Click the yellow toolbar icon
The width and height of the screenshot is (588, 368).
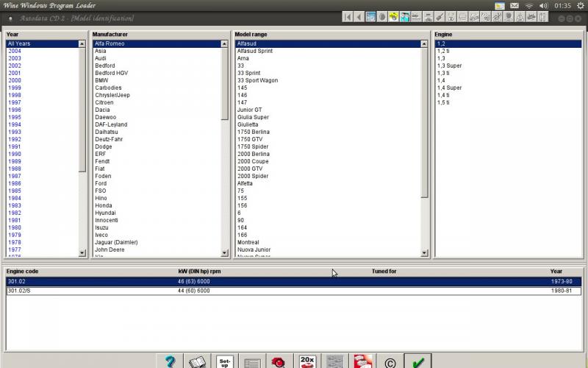pos(393,17)
